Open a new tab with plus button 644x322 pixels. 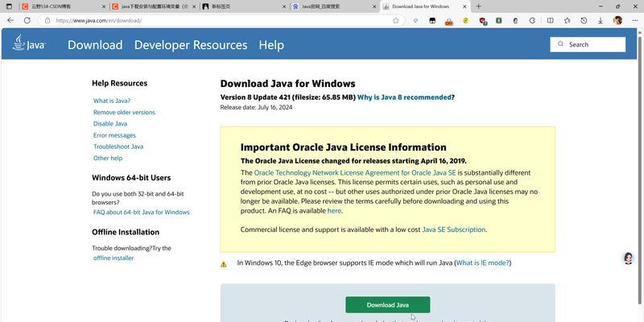478,6
